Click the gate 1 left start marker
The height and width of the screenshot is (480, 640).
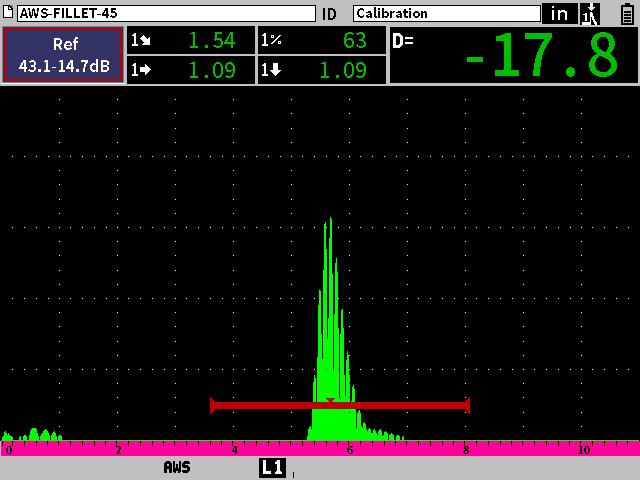(212, 405)
